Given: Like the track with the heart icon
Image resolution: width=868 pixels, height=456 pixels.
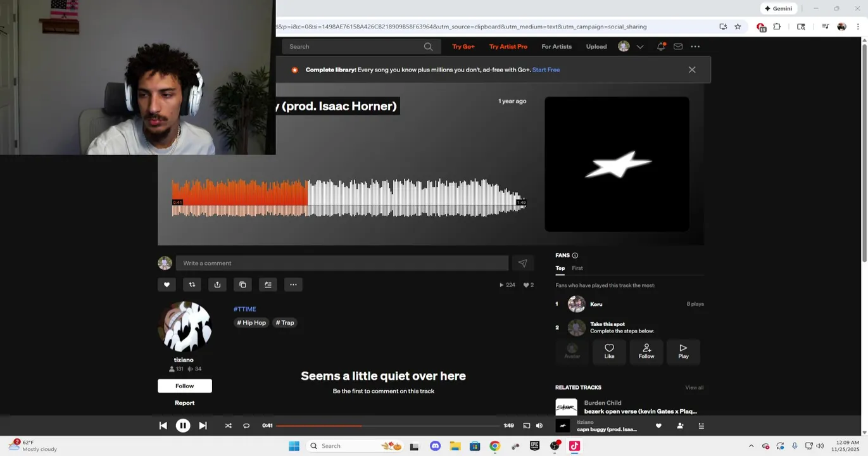Looking at the screenshot, I should pyautogui.click(x=167, y=284).
